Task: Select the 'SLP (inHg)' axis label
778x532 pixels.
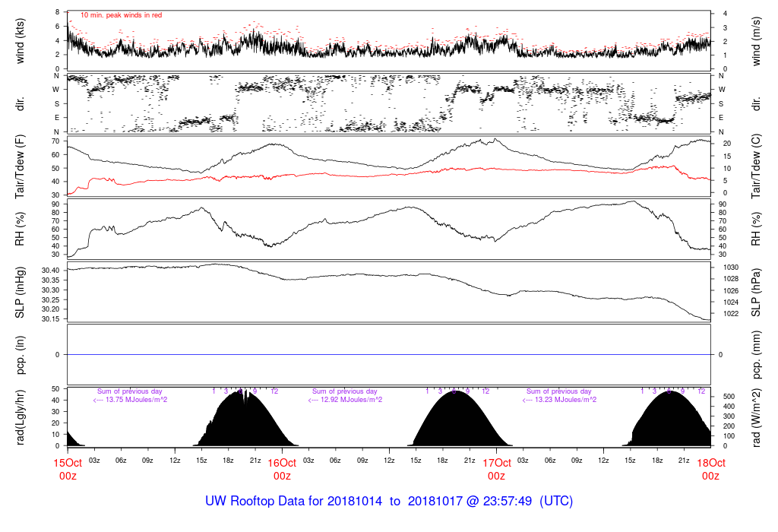Action: click(x=21, y=293)
